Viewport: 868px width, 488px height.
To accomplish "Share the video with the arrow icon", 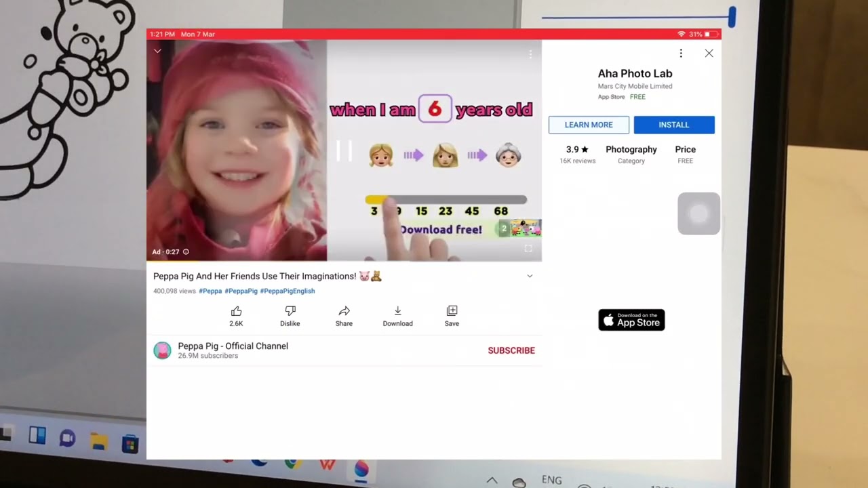I will pyautogui.click(x=344, y=316).
